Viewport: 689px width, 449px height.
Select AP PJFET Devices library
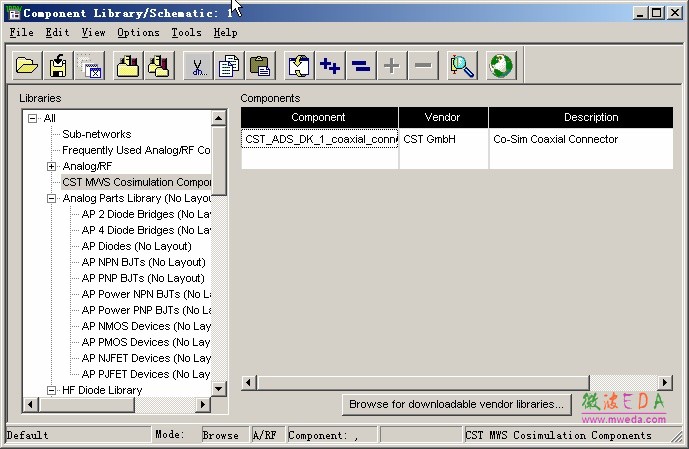click(146, 374)
